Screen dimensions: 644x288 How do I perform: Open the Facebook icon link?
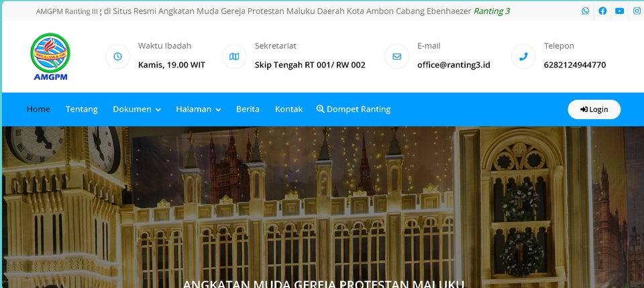point(602,11)
